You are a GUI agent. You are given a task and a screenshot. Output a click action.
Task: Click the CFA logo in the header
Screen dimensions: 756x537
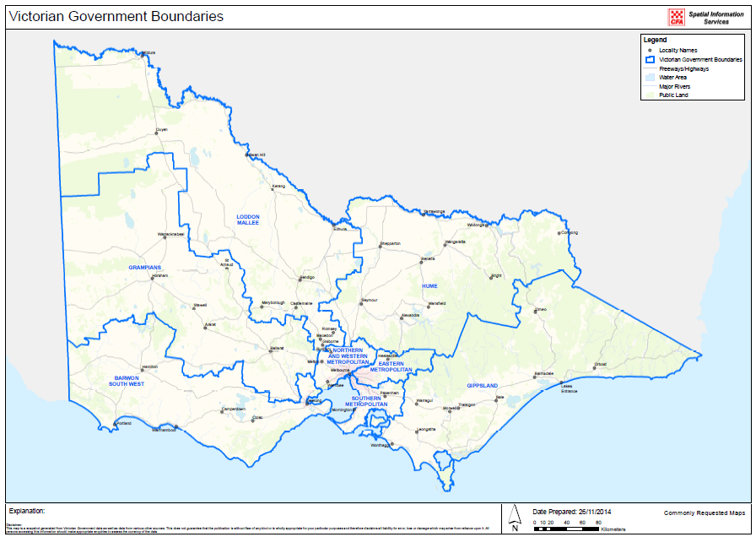(x=676, y=17)
